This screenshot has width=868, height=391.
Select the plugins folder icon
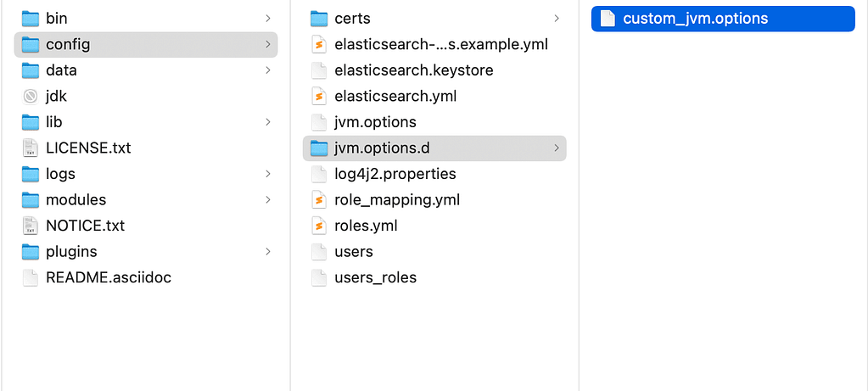[x=31, y=252]
